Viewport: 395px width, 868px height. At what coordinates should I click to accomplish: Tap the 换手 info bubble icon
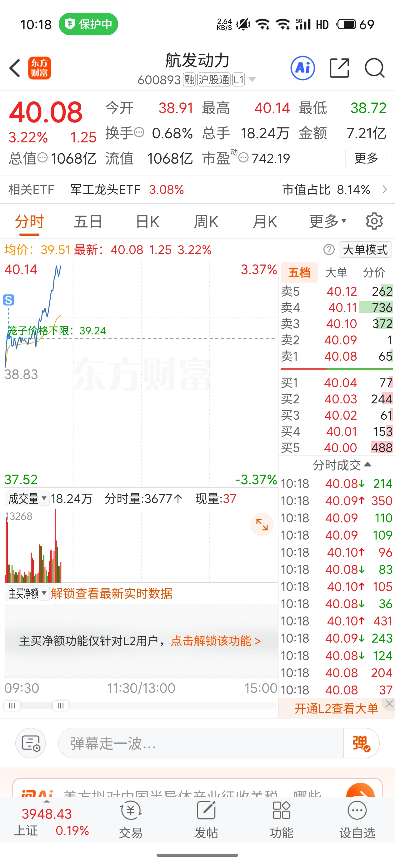pyautogui.click(x=139, y=132)
